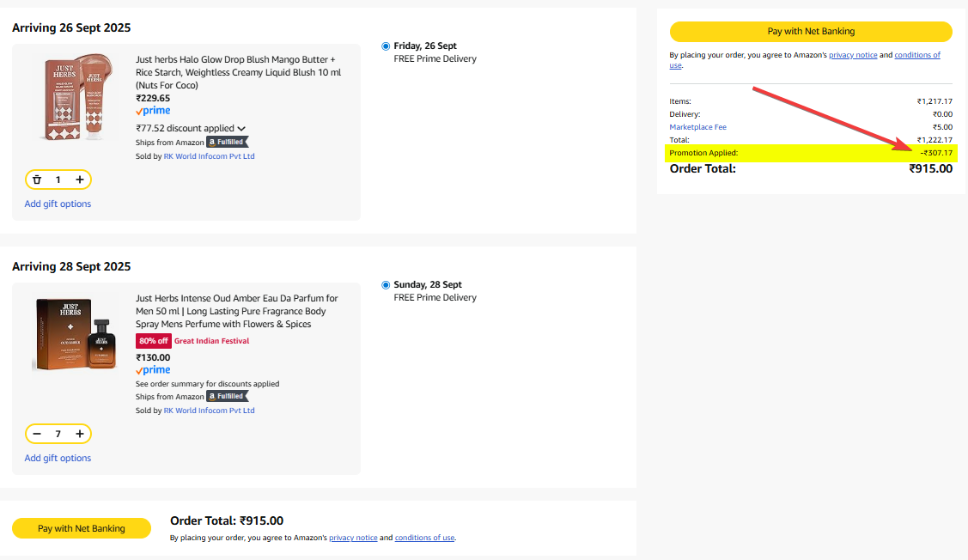Open the Marketplace Fee link
This screenshot has height=560, width=968.
[x=698, y=127]
